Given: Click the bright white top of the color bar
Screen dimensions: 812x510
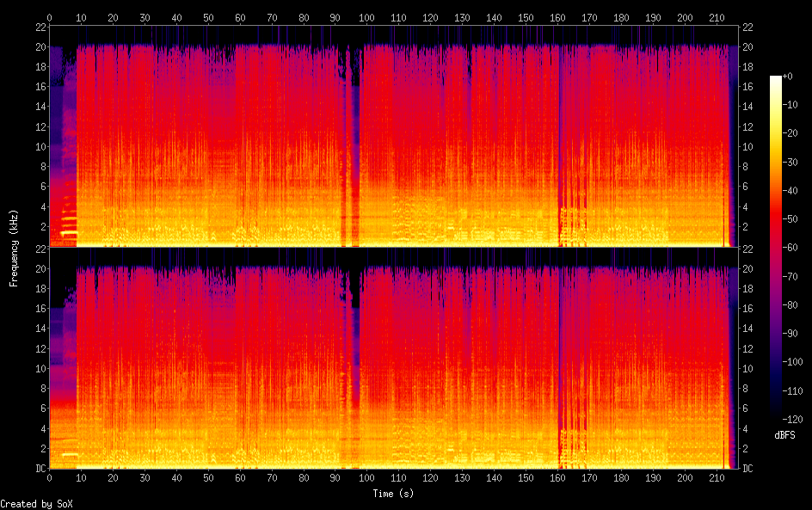Looking at the screenshot, I should [x=776, y=80].
